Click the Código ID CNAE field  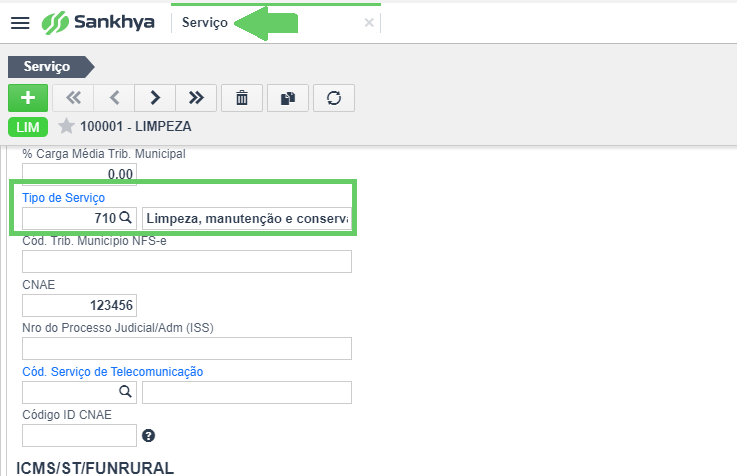[79, 435]
